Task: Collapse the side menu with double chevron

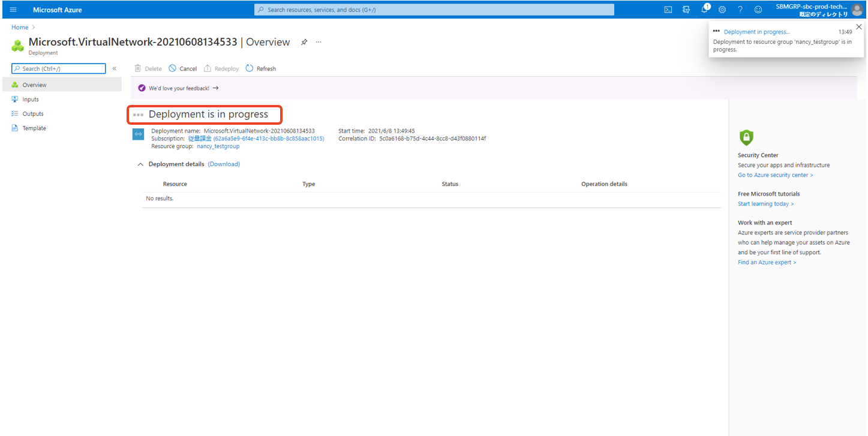Action: point(115,68)
